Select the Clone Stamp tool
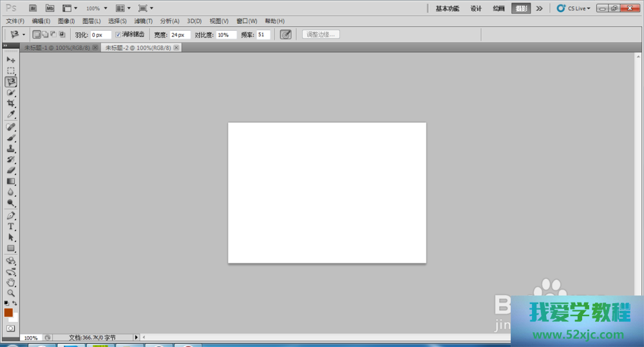644x347 pixels. click(11, 148)
